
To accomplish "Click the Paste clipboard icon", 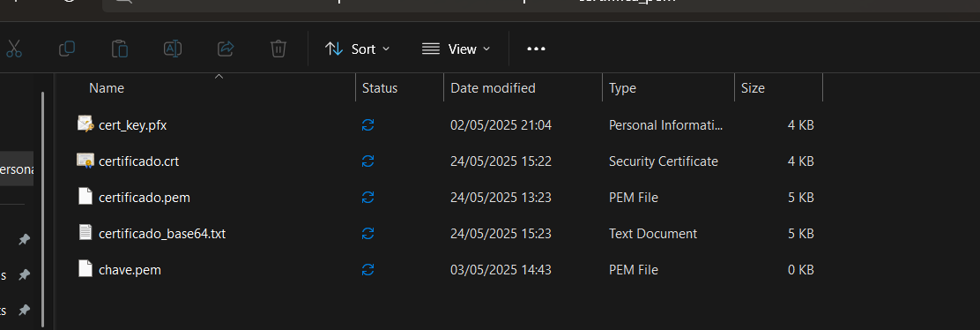I will 119,49.
